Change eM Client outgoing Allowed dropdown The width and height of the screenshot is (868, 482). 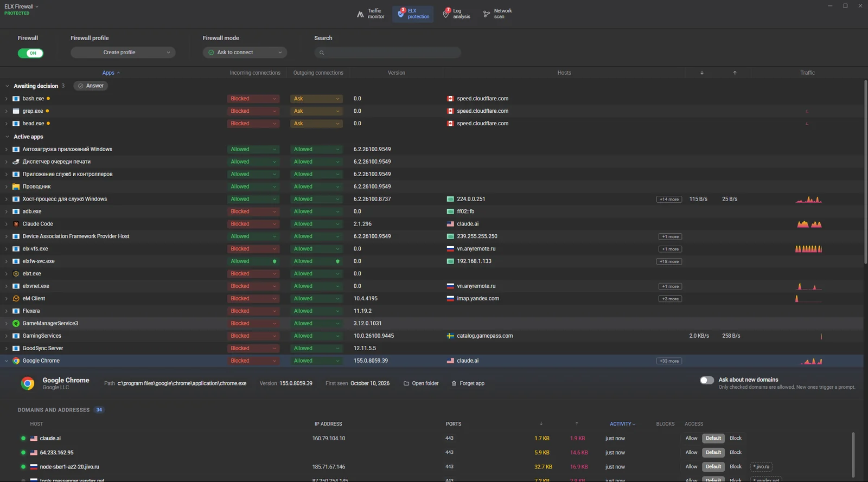pos(316,299)
